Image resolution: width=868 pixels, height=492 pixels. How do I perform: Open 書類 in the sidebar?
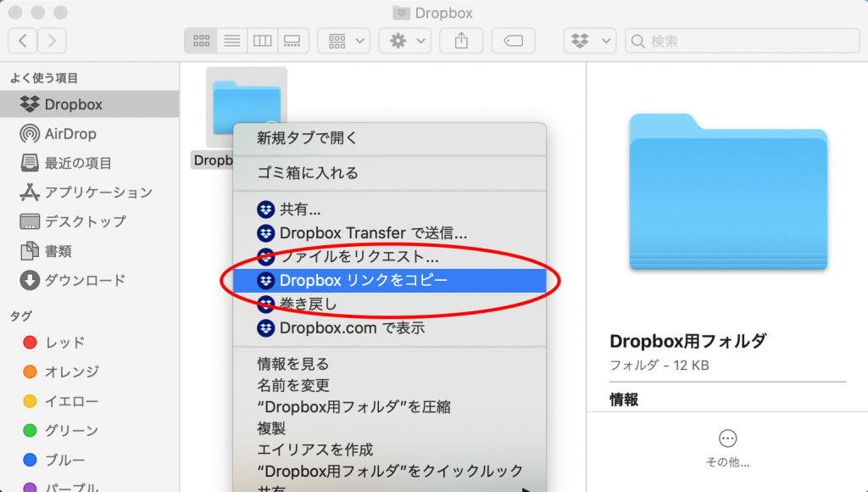(90, 251)
